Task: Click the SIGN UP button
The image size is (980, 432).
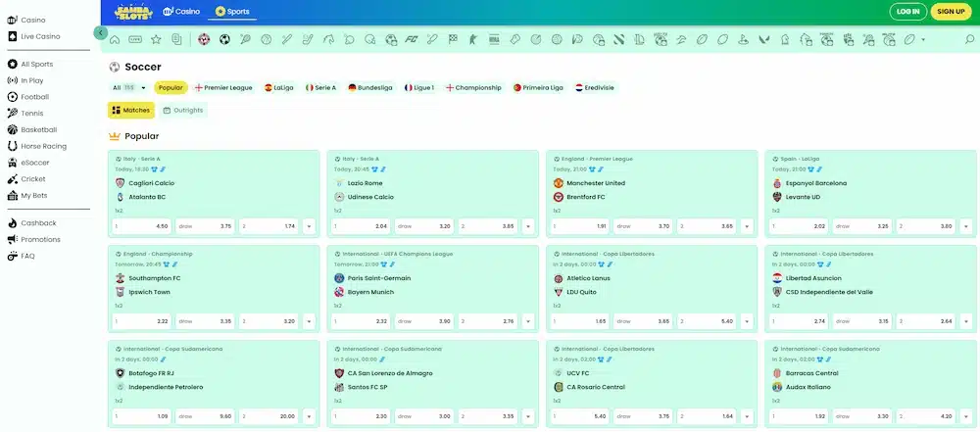Action: pyautogui.click(x=951, y=11)
